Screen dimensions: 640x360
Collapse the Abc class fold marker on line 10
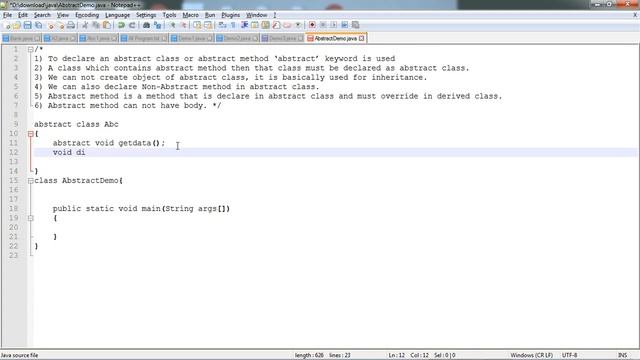[31, 133]
